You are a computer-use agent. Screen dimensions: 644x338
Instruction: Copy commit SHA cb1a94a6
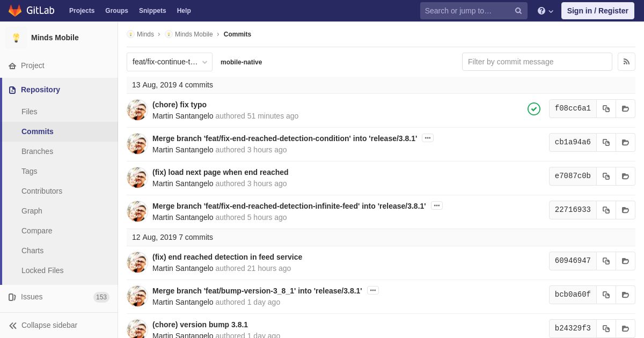(606, 142)
